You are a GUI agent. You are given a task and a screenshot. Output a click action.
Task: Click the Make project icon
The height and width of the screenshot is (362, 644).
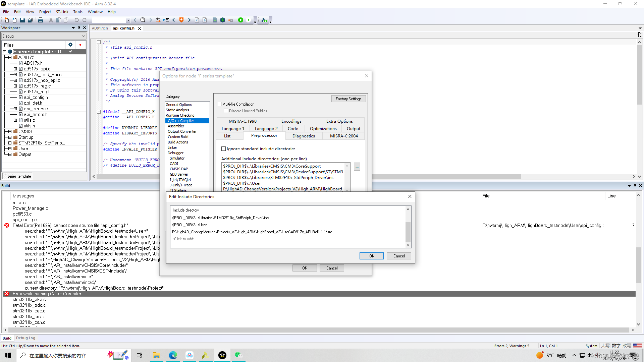(223, 20)
